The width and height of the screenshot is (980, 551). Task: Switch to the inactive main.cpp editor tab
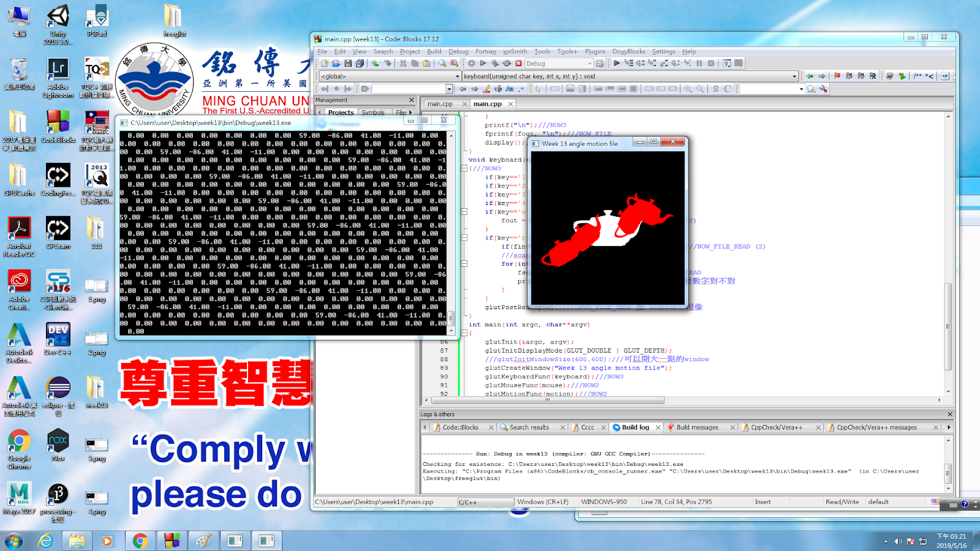tap(440, 104)
